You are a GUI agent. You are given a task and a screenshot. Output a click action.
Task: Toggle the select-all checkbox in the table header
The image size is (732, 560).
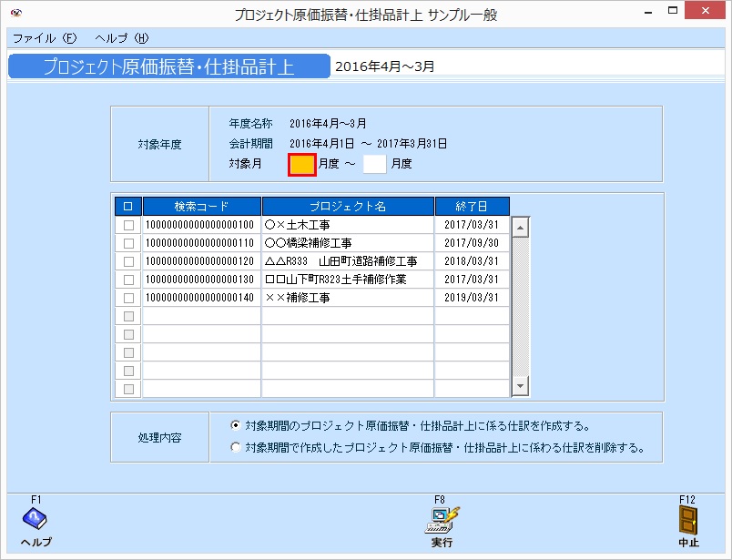pos(127,204)
